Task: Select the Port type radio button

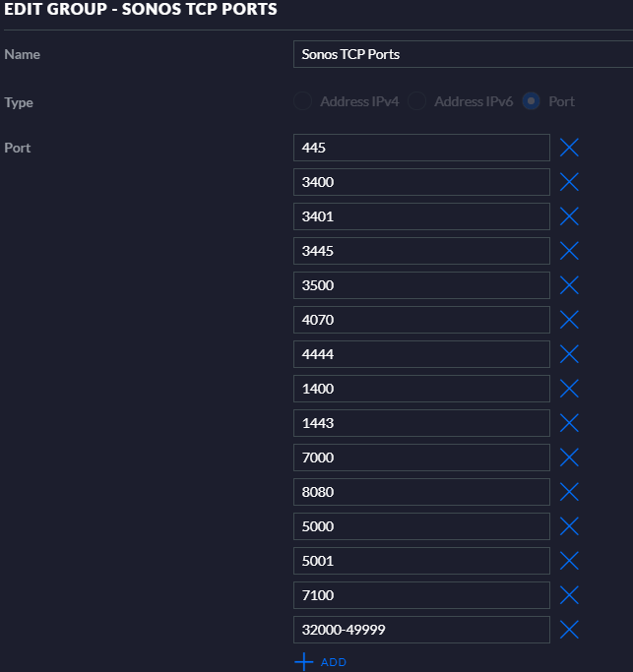Action: point(531,101)
